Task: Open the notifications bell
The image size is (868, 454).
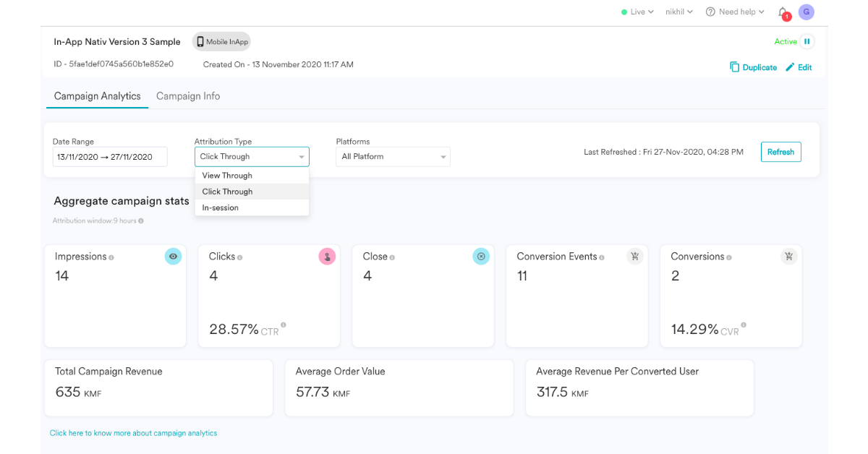Action: click(783, 12)
